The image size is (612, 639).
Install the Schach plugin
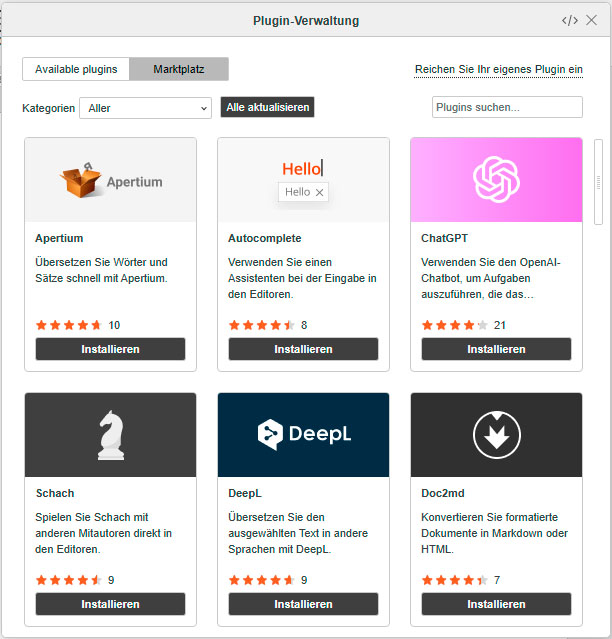110,604
